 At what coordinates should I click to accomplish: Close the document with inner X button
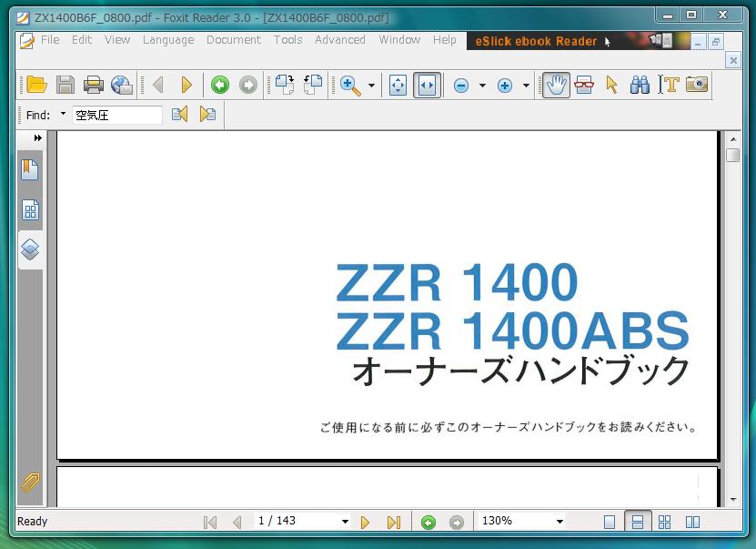click(x=733, y=60)
